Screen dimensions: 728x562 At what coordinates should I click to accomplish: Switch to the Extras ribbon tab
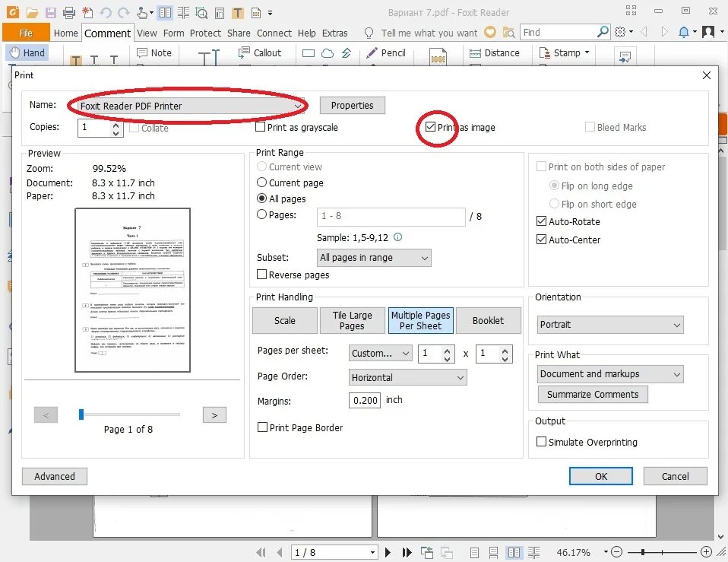click(x=335, y=33)
